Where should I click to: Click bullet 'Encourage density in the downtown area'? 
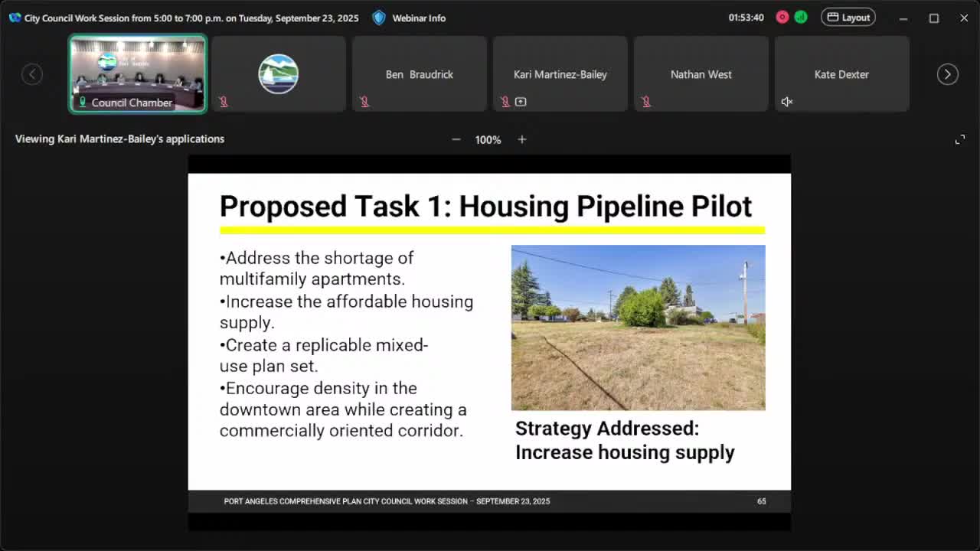(343, 409)
